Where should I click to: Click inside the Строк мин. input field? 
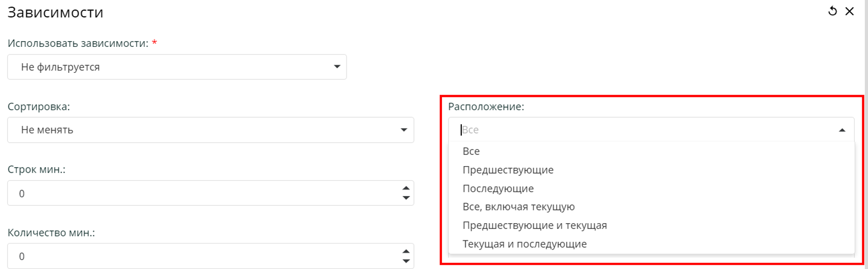(x=204, y=194)
